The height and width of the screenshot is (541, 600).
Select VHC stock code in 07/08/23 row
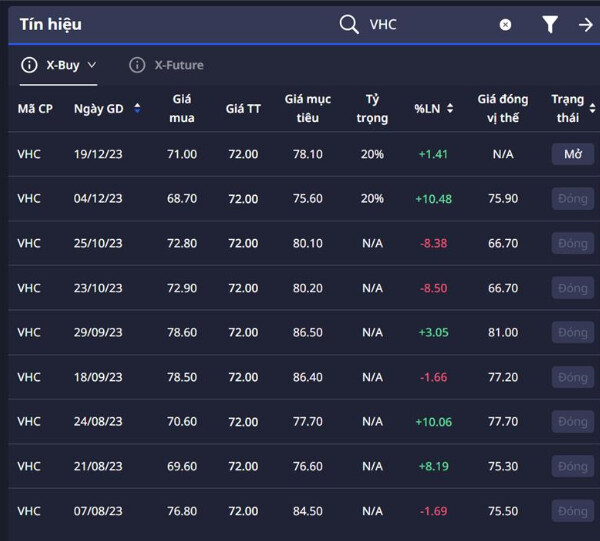[29, 511]
